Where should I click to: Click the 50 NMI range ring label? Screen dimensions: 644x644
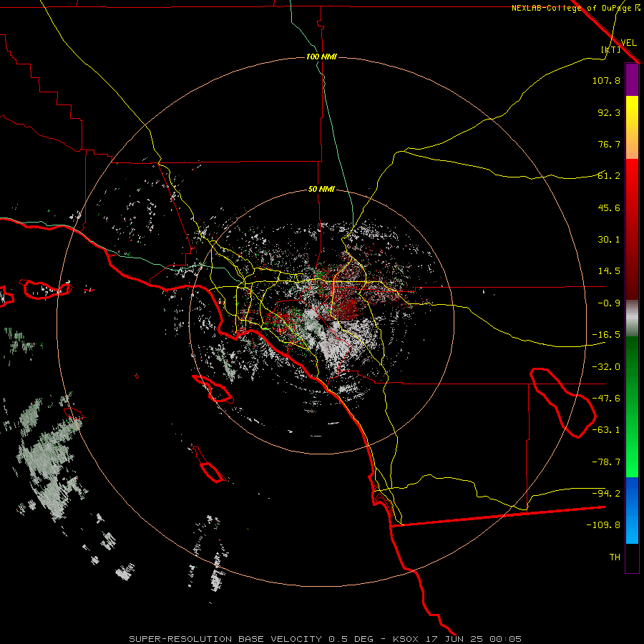321,190
